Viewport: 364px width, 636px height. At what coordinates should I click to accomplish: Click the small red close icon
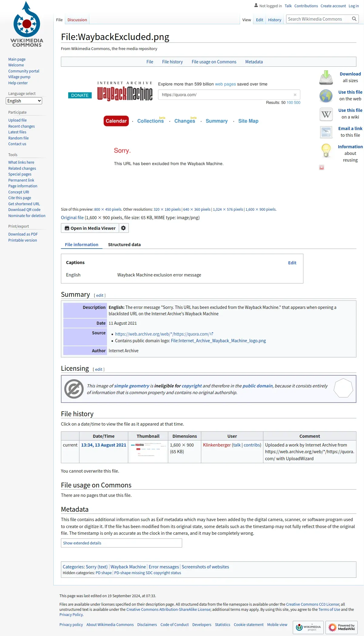(x=322, y=167)
